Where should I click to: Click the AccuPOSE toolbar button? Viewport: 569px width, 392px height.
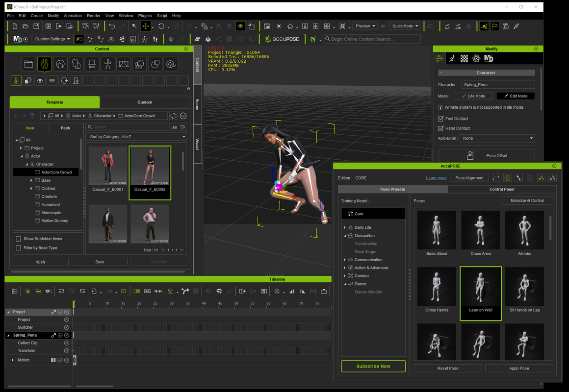click(x=282, y=39)
